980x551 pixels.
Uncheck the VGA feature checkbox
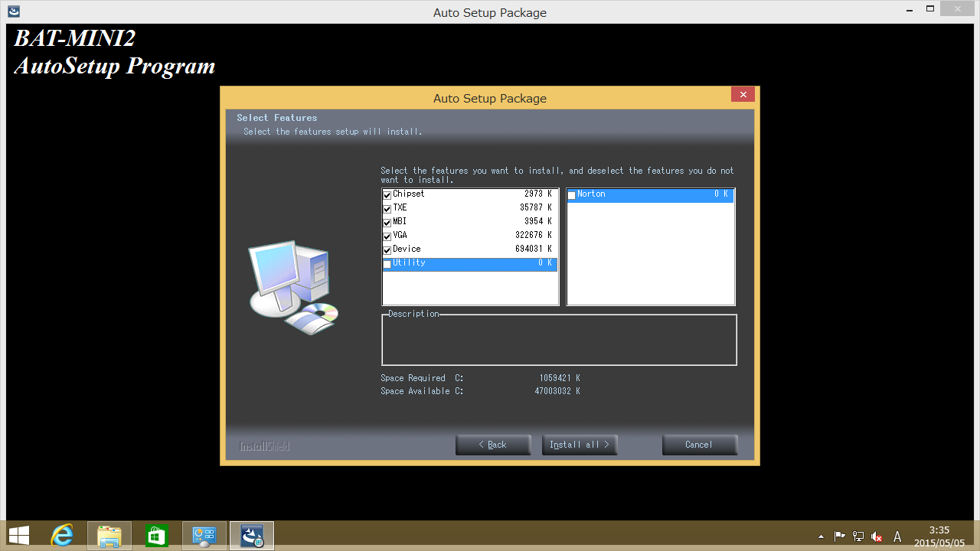click(x=387, y=236)
